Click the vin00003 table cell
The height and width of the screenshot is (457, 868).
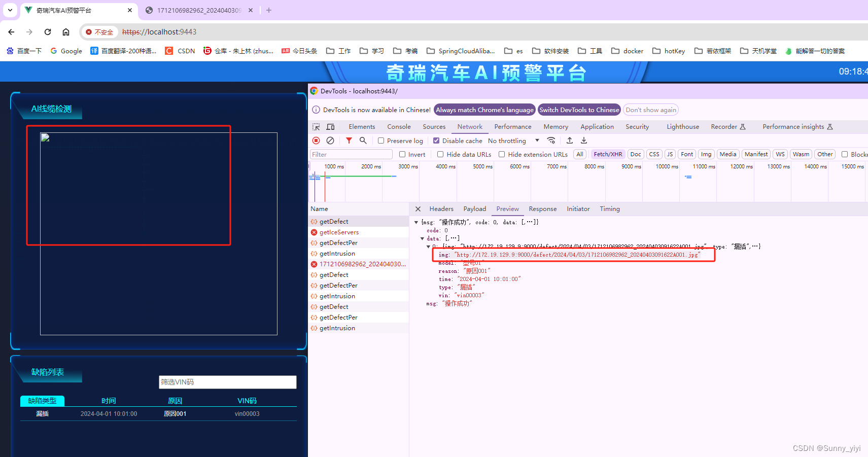pyautogui.click(x=247, y=414)
